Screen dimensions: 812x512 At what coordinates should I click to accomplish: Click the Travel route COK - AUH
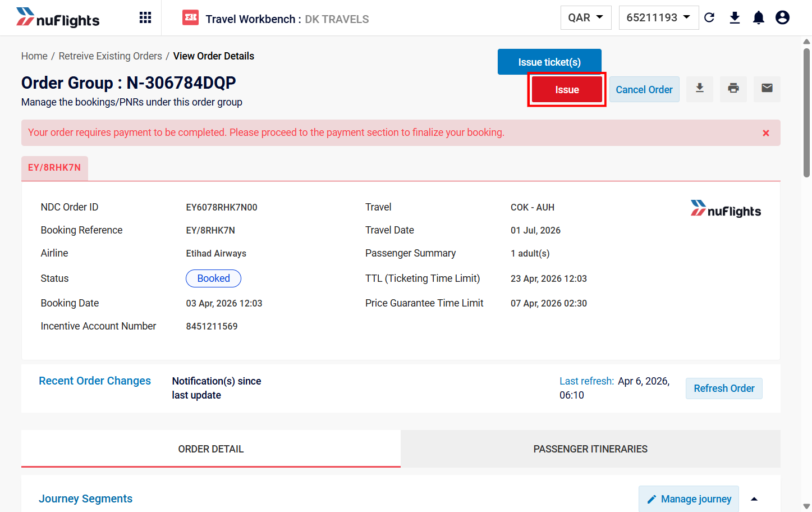coord(533,208)
